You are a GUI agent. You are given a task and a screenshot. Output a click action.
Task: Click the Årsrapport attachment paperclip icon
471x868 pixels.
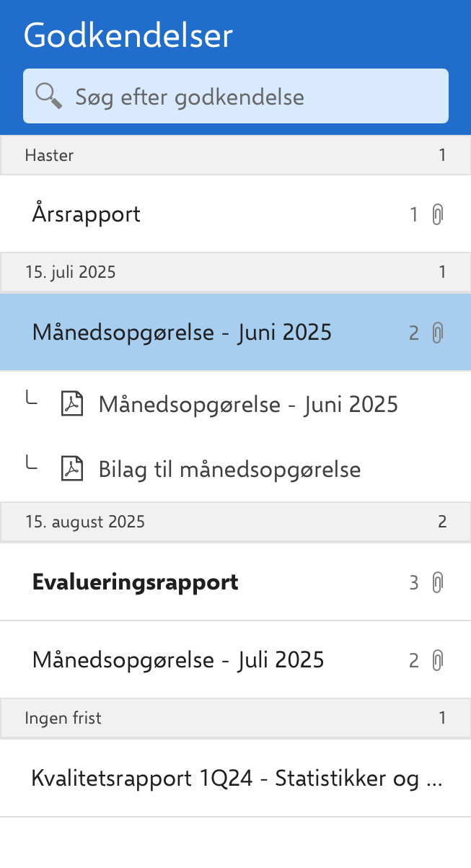(x=437, y=214)
